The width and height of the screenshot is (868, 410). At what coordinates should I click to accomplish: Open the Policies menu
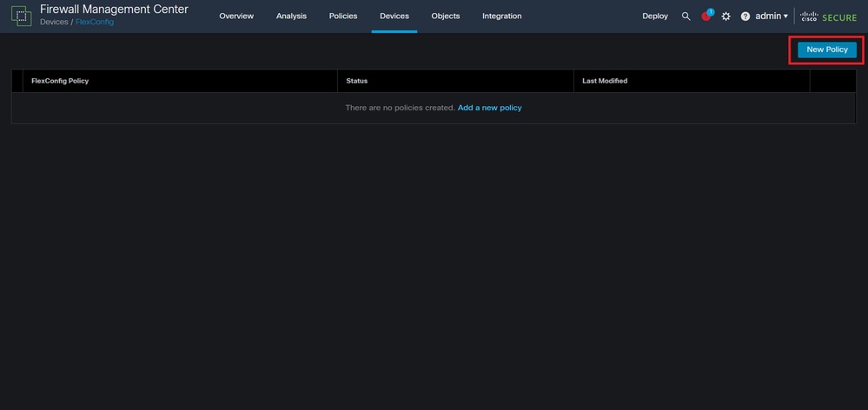343,16
